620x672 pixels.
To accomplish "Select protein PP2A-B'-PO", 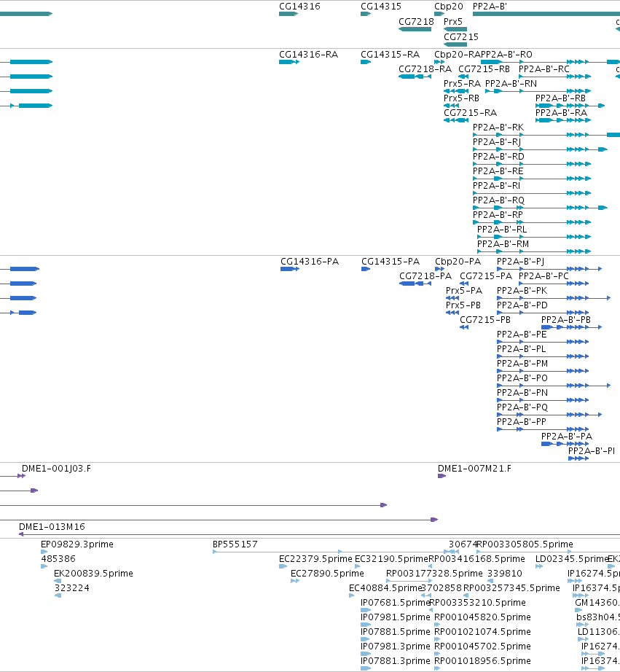I will 522,378.
